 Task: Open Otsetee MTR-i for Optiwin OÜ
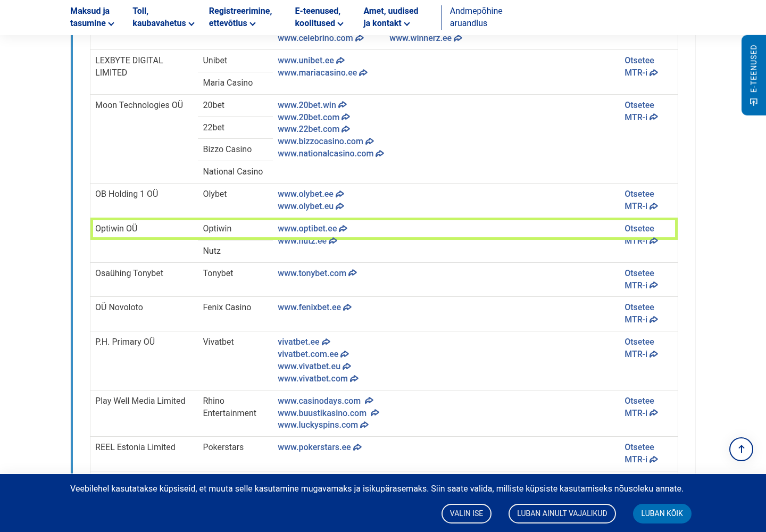point(641,235)
